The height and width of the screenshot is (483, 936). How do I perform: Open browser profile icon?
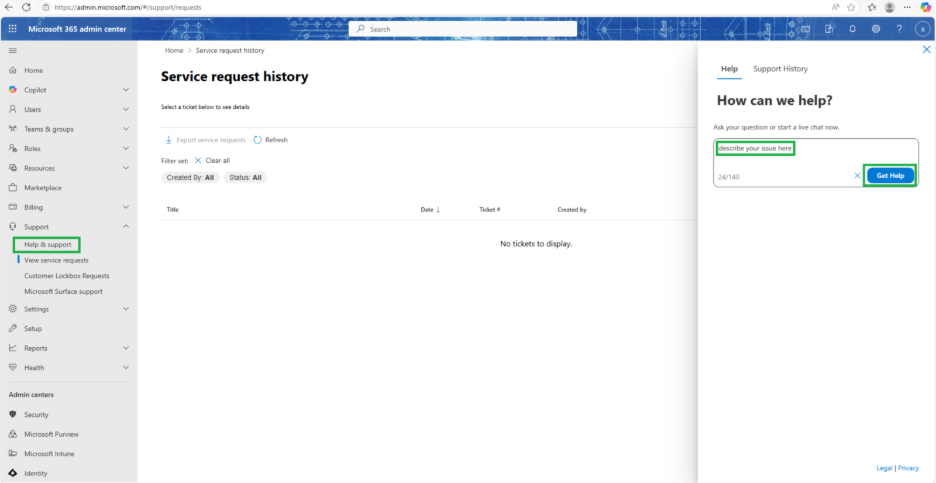pos(889,7)
